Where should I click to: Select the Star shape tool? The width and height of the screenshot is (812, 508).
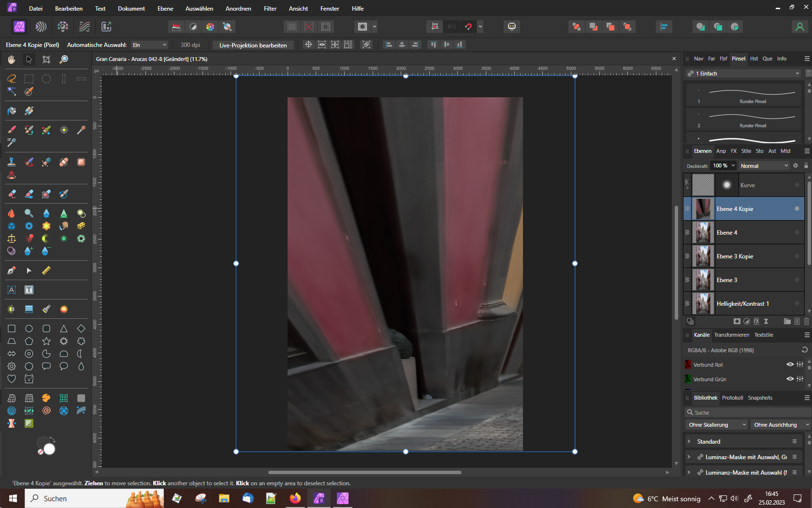[46, 341]
